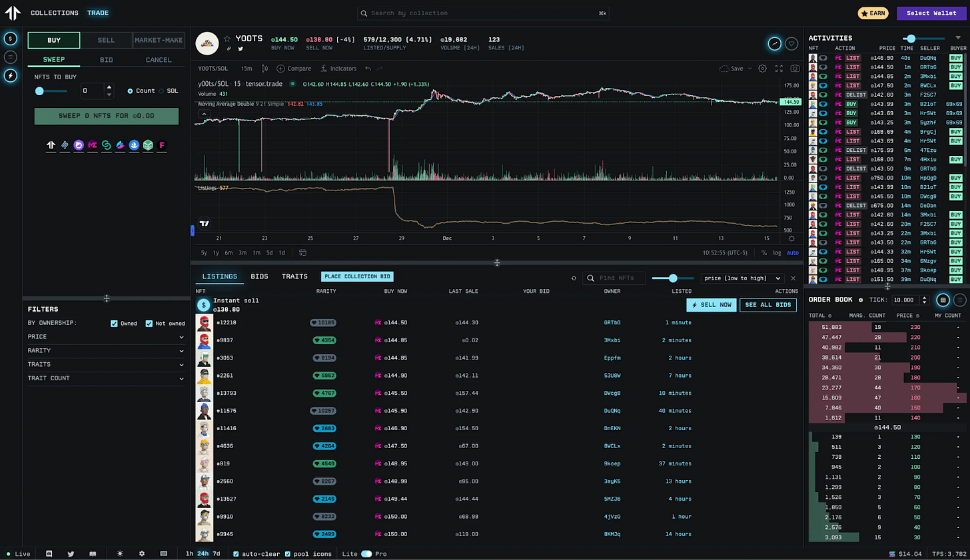Open the YOOTS Twitter link icon

tap(241, 49)
